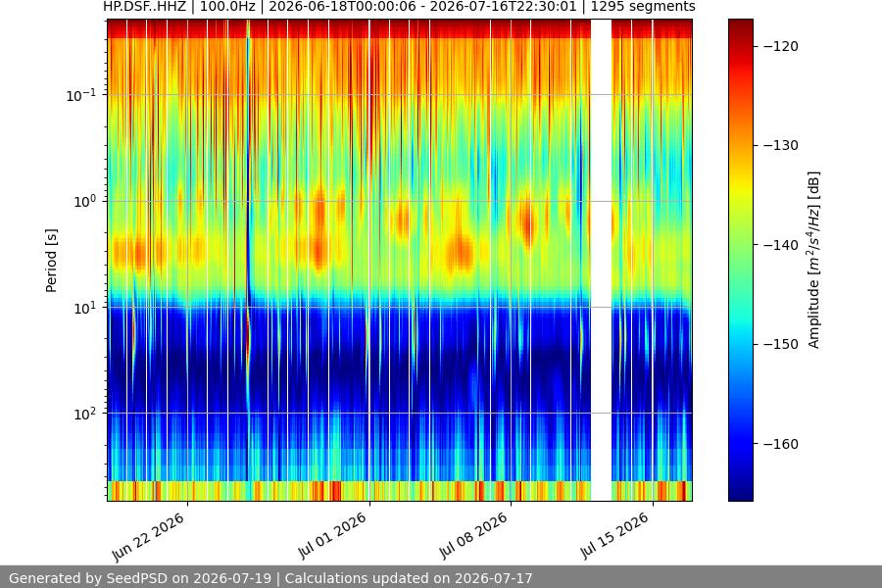Click the green −140 dB colorbar region
Viewport: 882px width, 588px height.
[x=740, y=245]
